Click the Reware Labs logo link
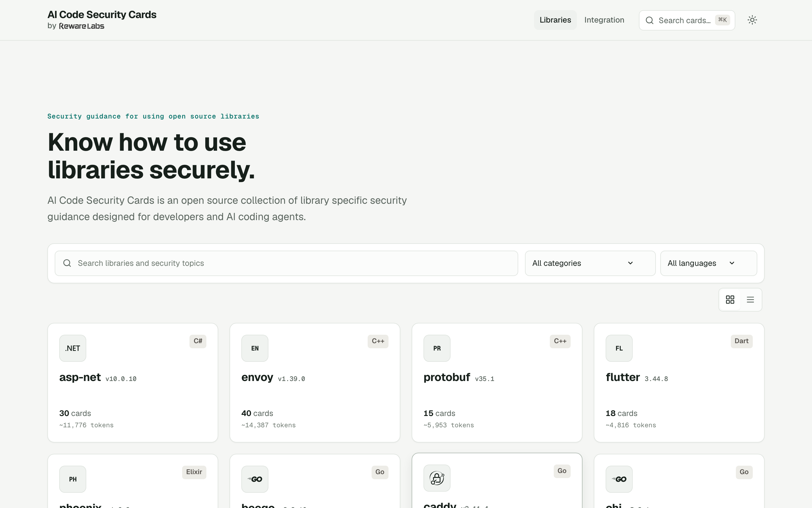This screenshot has width=812, height=508. (x=81, y=26)
